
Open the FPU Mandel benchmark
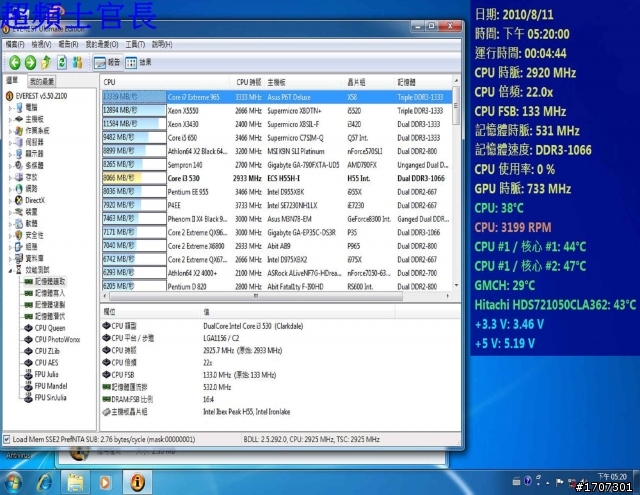[46, 386]
